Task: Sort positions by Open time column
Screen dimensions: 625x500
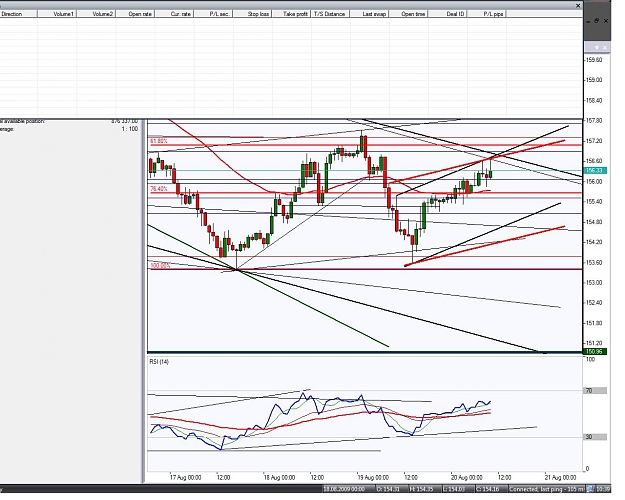Action: pos(409,14)
